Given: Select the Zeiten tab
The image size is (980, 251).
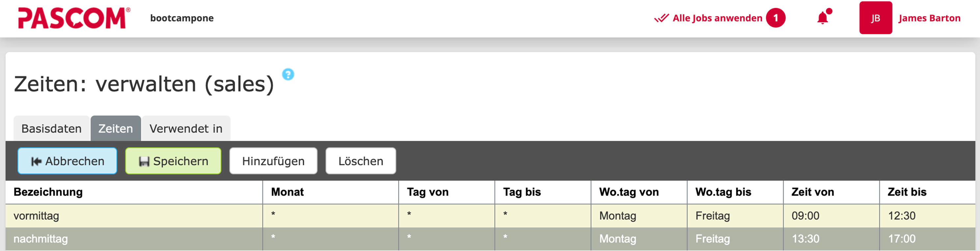Looking at the screenshot, I should coord(116,129).
